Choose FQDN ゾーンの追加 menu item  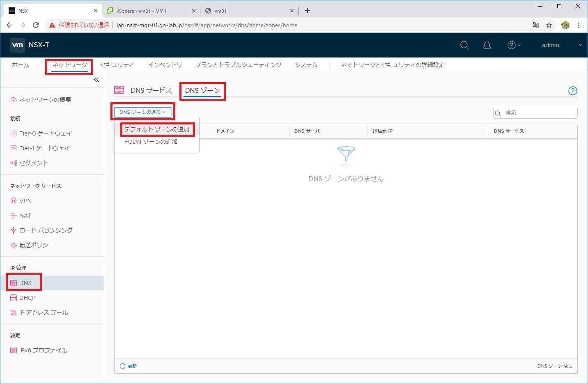151,142
